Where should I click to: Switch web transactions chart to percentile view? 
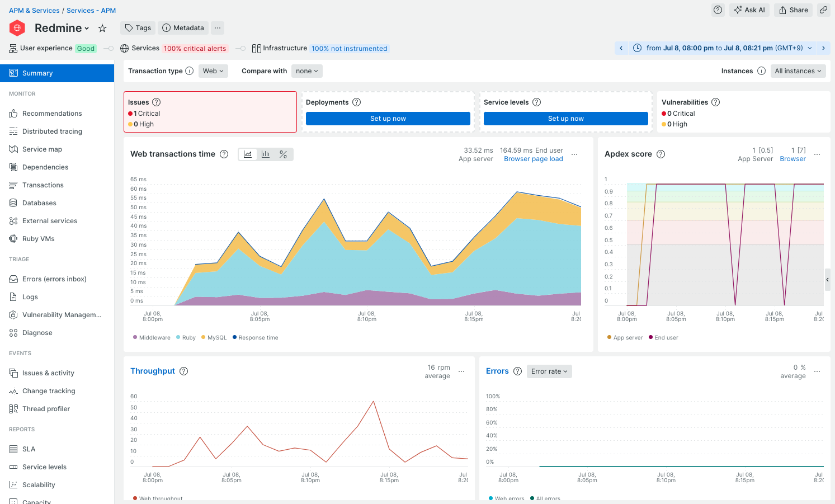284,154
